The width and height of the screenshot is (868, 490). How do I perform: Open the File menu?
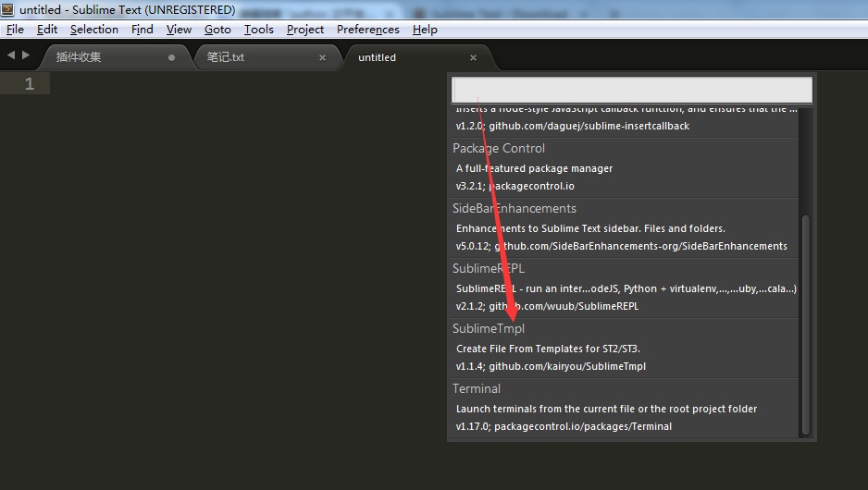[x=15, y=30]
